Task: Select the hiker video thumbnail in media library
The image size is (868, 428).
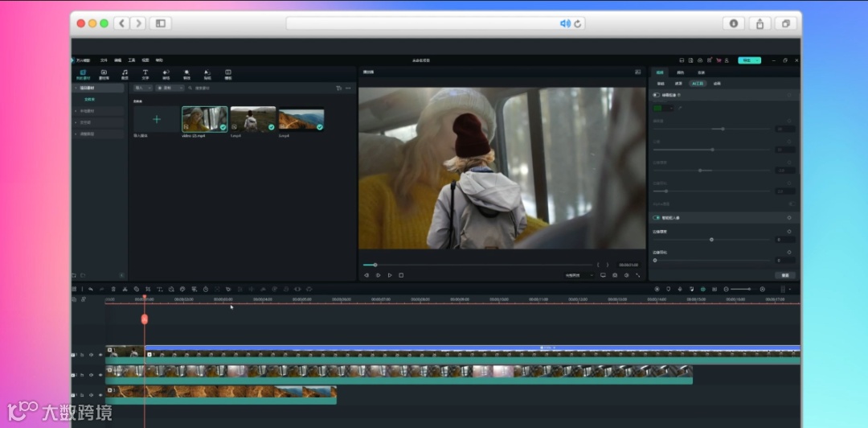Action: pos(252,120)
